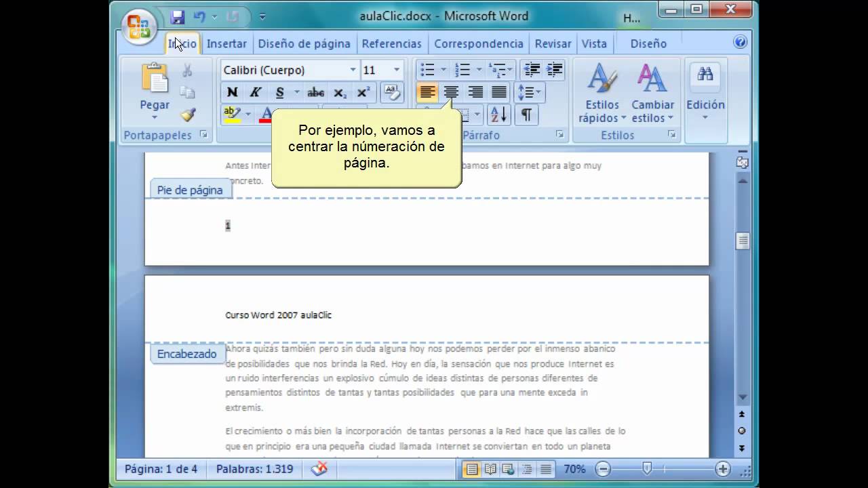
Task: Toggle strikethrough abc formatting
Action: click(316, 92)
